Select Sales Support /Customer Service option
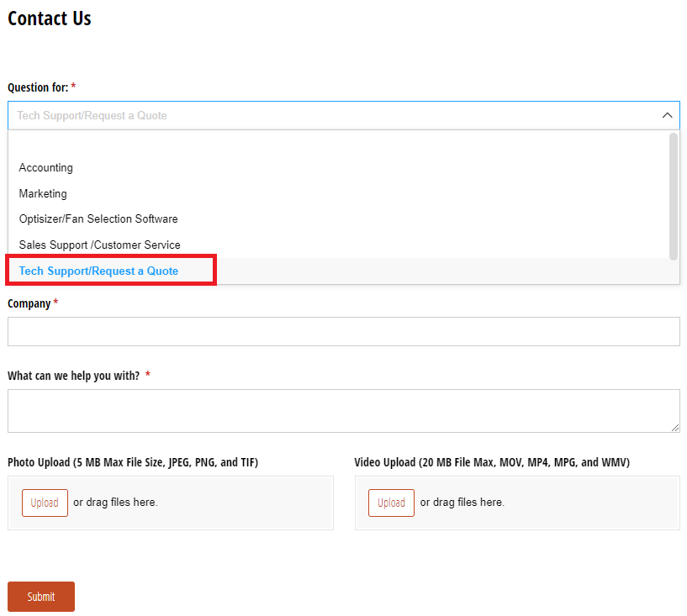The image size is (687, 616). (99, 245)
